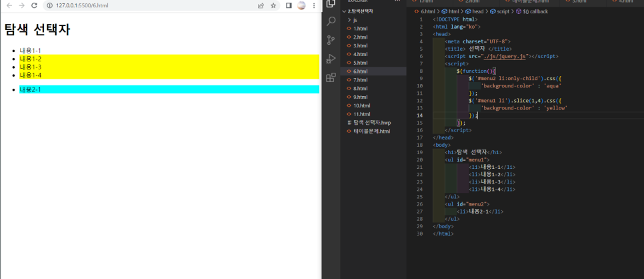644x279 pixels.
Task: Click line number 1 in the gutter
Action: (421, 19)
